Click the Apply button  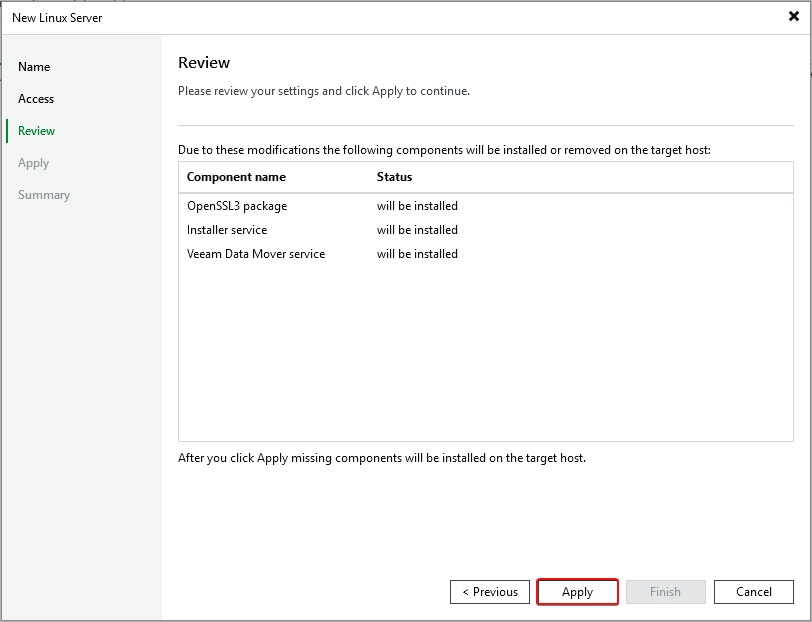point(577,592)
